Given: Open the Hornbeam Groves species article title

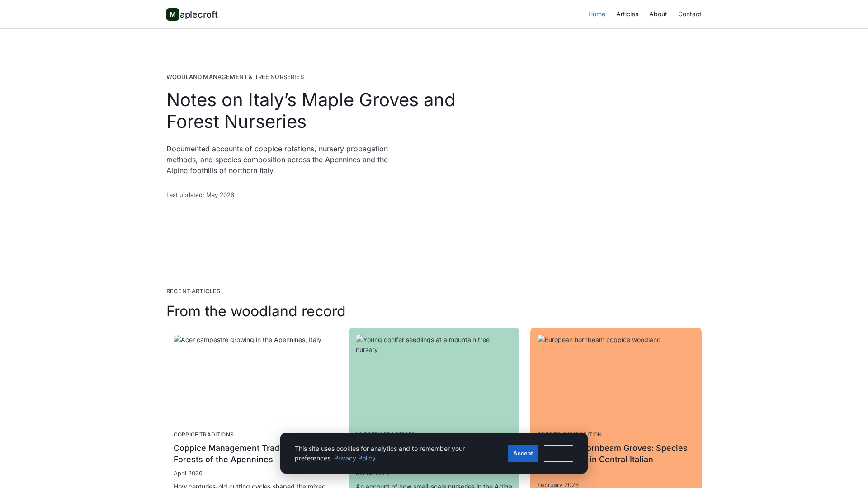Looking at the screenshot, I should (638, 454).
